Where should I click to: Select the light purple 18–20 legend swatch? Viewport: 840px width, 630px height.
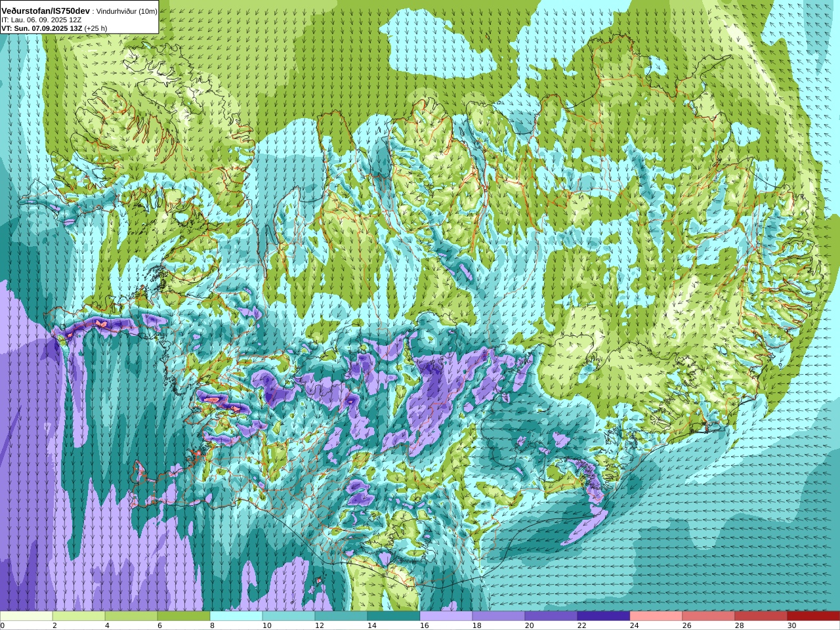click(x=499, y=616)
